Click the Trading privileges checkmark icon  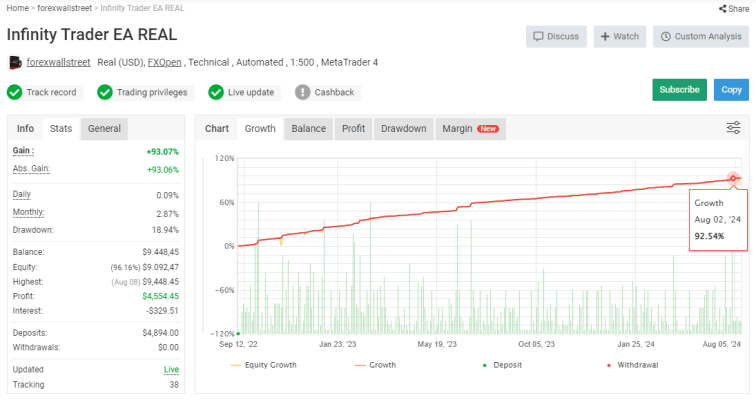pyautogui.click(x=105, y=92)
